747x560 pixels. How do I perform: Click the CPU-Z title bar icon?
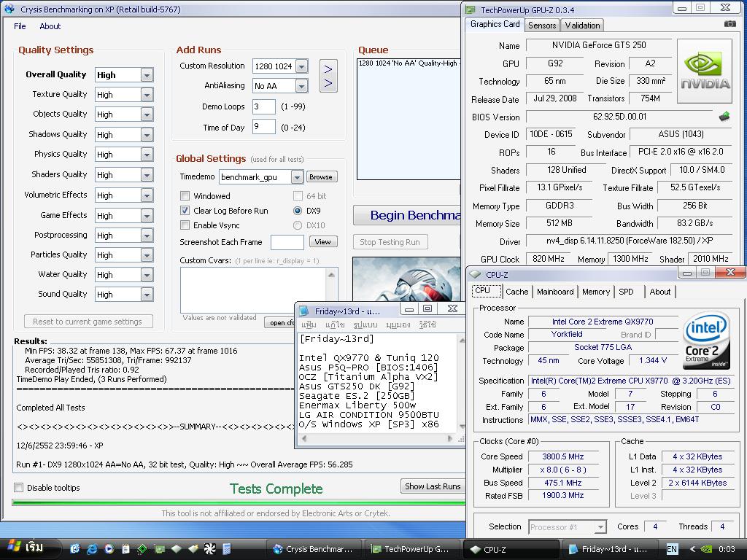[475, 274]
